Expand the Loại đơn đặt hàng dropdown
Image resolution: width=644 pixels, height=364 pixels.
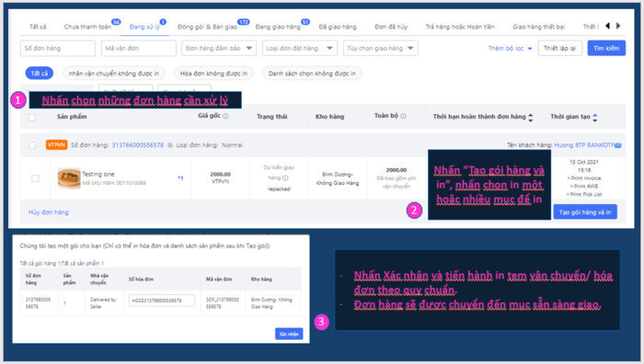[x=300, y=48]
